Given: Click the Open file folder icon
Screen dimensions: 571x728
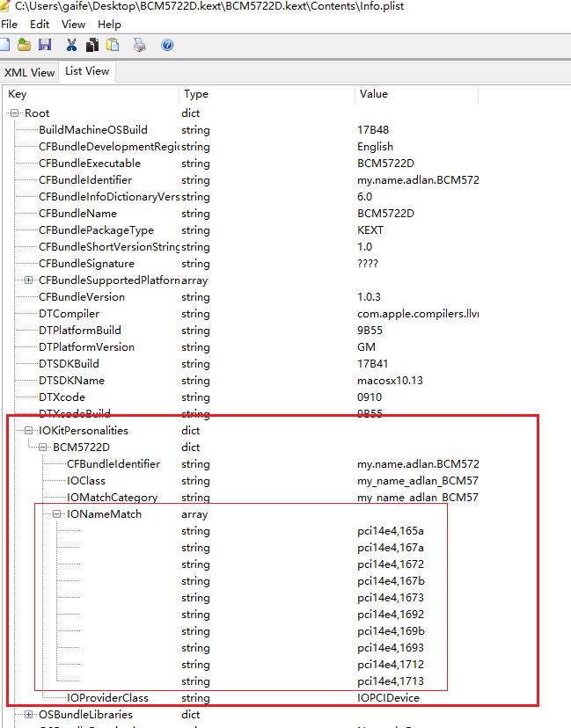Looking at the screenshot, I should pos(25,45).
